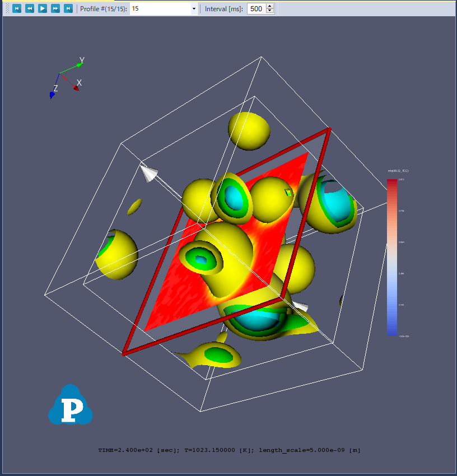457x476 pixels.
Task: Click inside the Profile number combo box
Action: click(160, 9)
